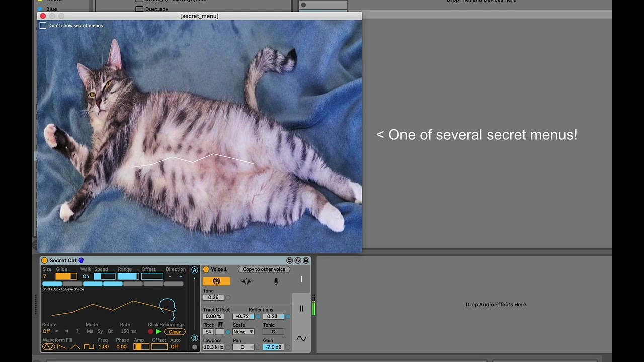Click the Tone 0.36 field
Viewport: 644px width, 362px height.
[x=213, y=297]
